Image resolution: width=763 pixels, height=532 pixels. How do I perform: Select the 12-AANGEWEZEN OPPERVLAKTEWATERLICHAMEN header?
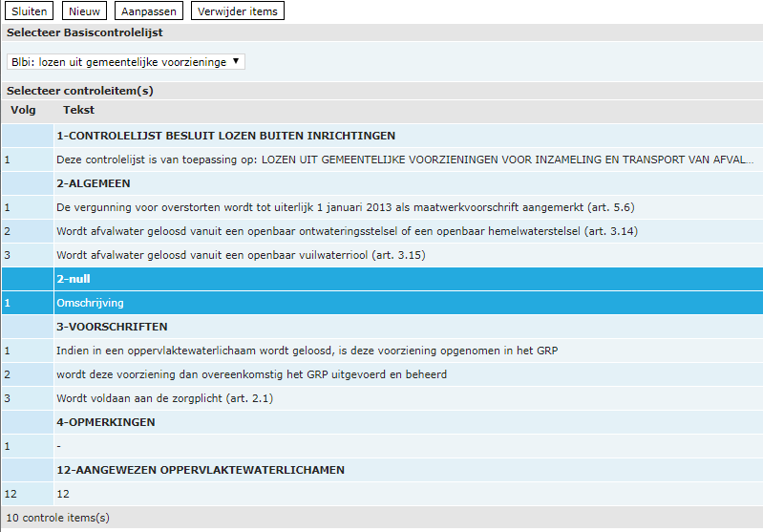point(201,470)
